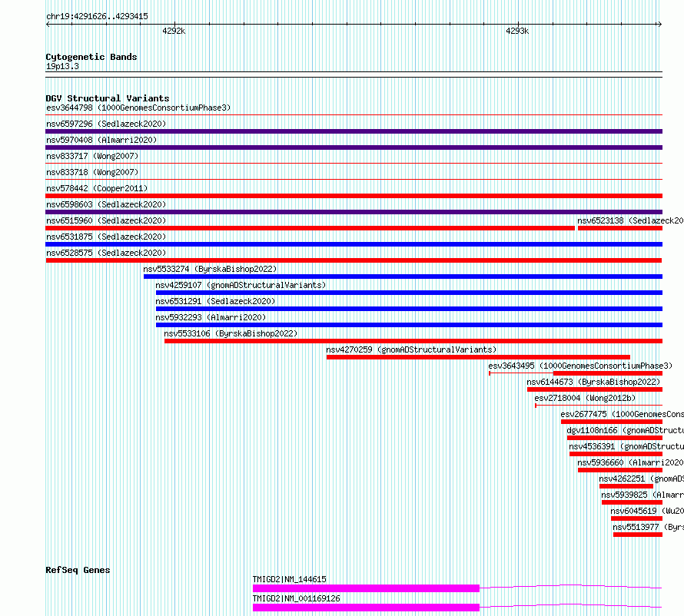
Task: Click the chr19:4291626..4293415 coordinates text
Action: click(97, 17)
